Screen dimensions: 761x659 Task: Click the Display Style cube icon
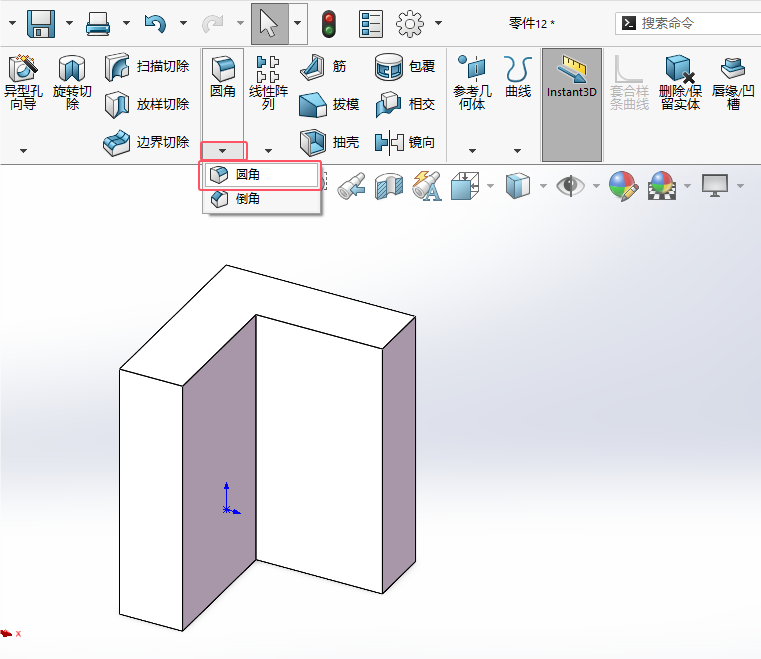click(517, 186)
